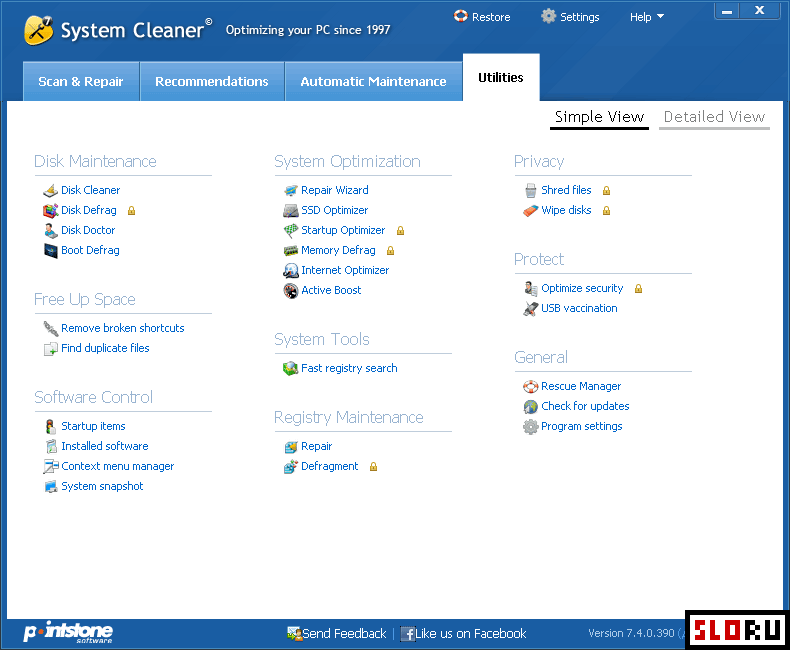Viewport: 790px width, 650px height.
Task: Click the Disk Defrag icon
Action: [50, 211]
